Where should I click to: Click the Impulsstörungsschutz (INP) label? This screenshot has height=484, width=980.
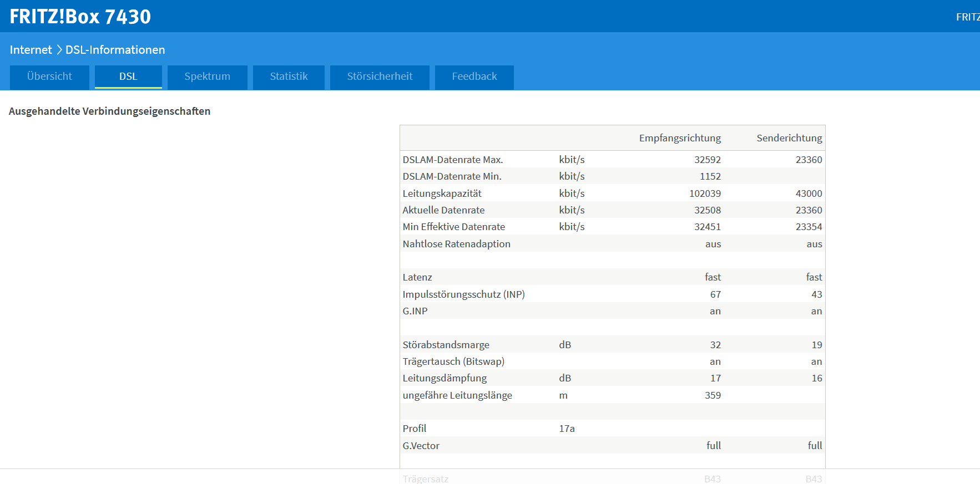coord(463,294)
